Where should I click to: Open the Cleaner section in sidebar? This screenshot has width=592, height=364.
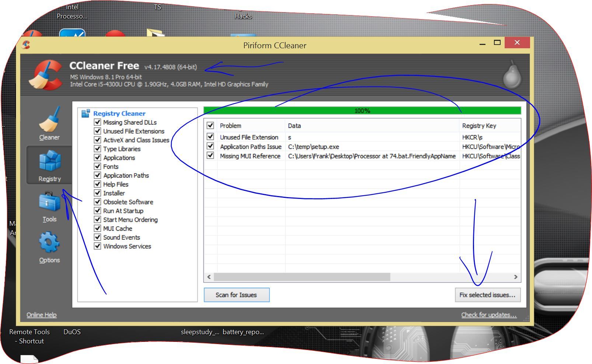(49, 123)
